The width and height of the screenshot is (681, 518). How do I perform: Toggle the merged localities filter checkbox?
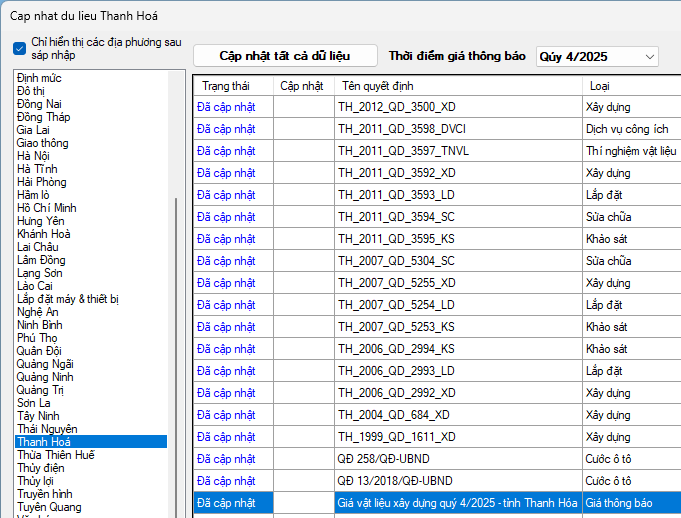click(x=19, y=48)
